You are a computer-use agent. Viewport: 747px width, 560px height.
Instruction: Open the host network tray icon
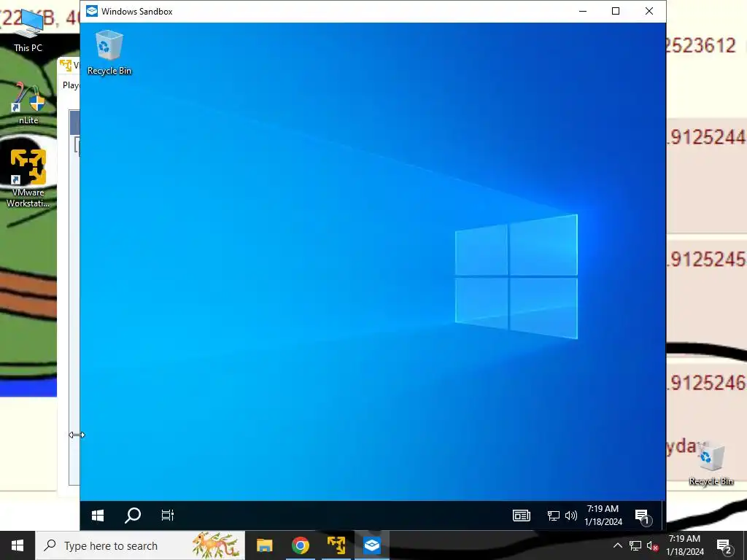(x=635, y=545)
